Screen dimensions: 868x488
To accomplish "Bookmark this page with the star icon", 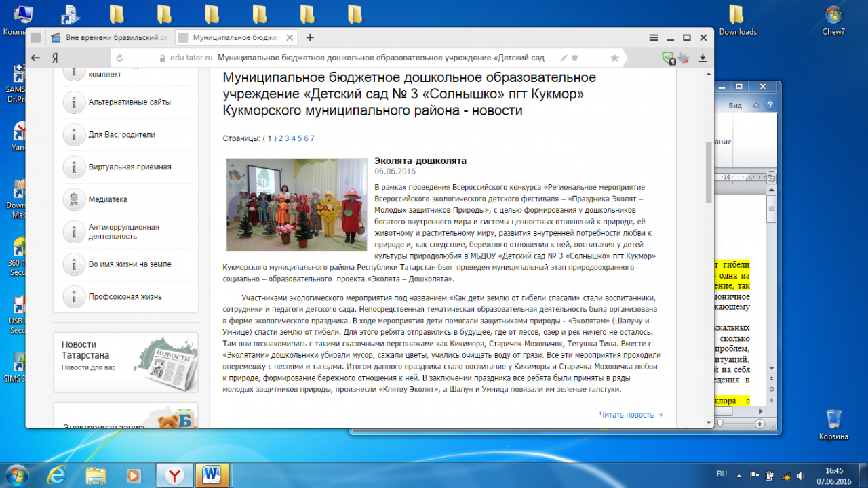I will [x=614, y=58].
